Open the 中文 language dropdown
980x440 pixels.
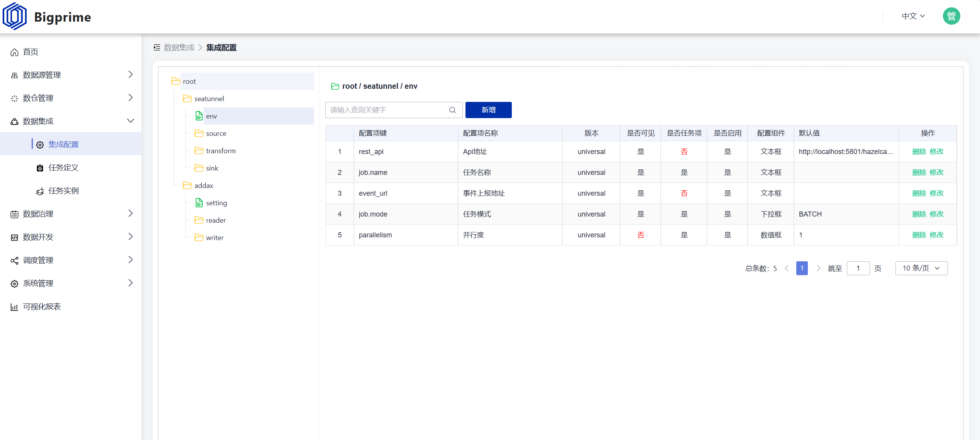click(x=913, y=16)
